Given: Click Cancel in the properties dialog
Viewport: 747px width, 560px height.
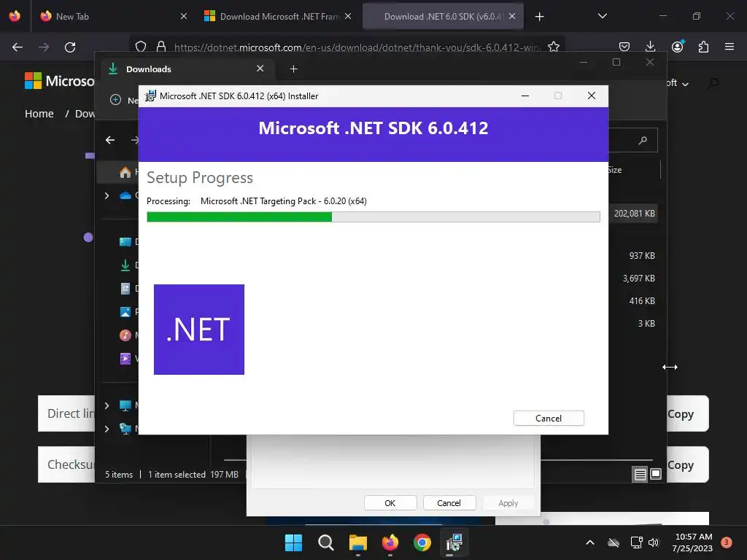Looking at the screenshot, I should [x=449, y=503].
